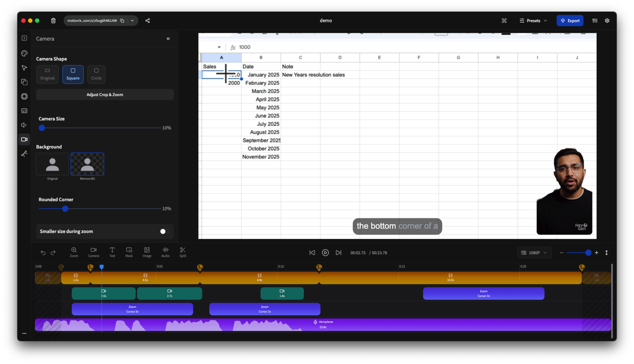Image resolution: width=634 pixels, height=364 pixels.
Task: Click the Split scissors tool
Action: [183, 252]
